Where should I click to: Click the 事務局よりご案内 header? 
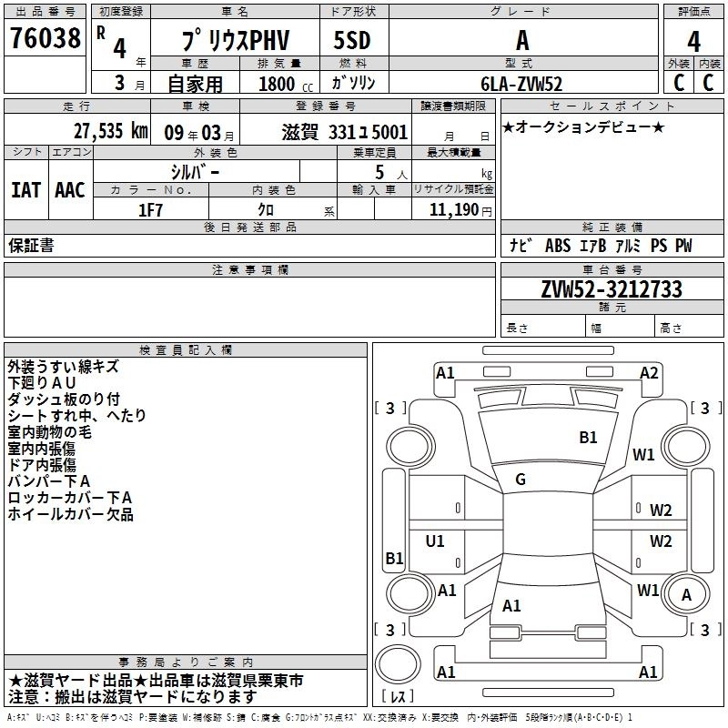(186, 662)
